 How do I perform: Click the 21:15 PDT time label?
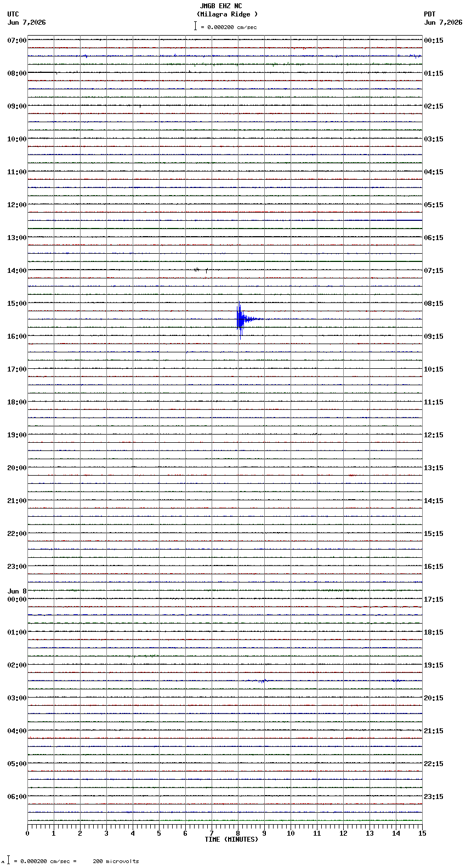point(434,731)
